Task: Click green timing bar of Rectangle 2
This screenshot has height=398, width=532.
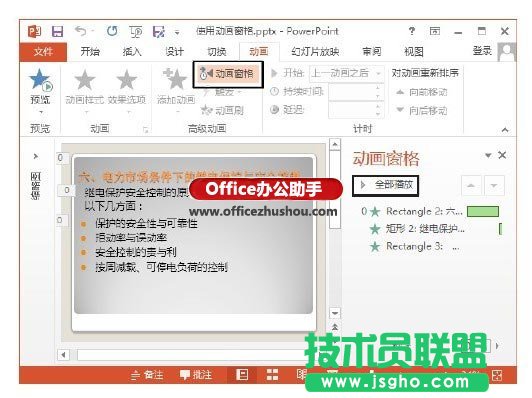Action: click(x=483, y=211)
